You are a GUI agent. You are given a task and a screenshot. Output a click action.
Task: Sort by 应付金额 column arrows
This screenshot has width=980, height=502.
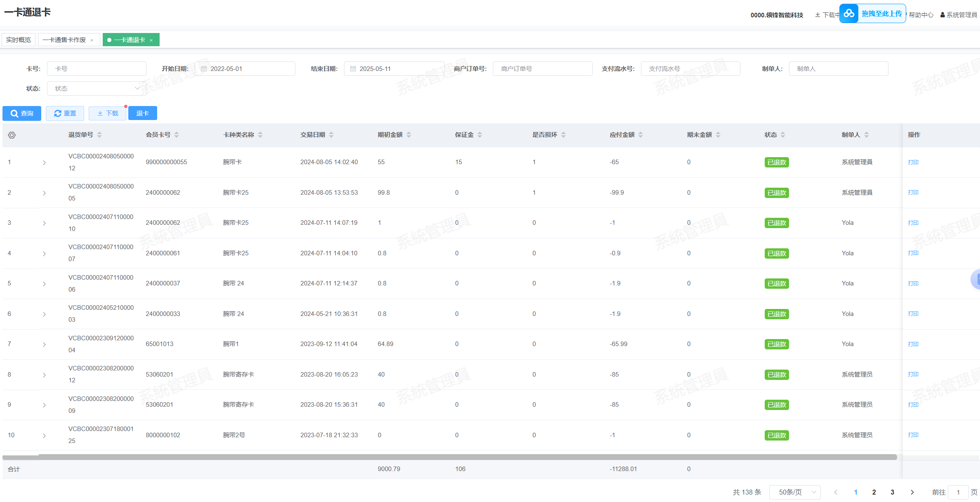pyautogui.click(x=641, y=135)
